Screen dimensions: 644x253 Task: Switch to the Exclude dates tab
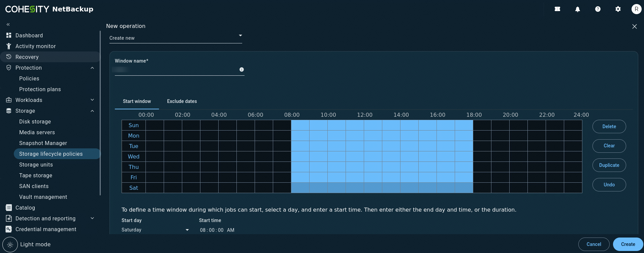[x=182, y=101]
